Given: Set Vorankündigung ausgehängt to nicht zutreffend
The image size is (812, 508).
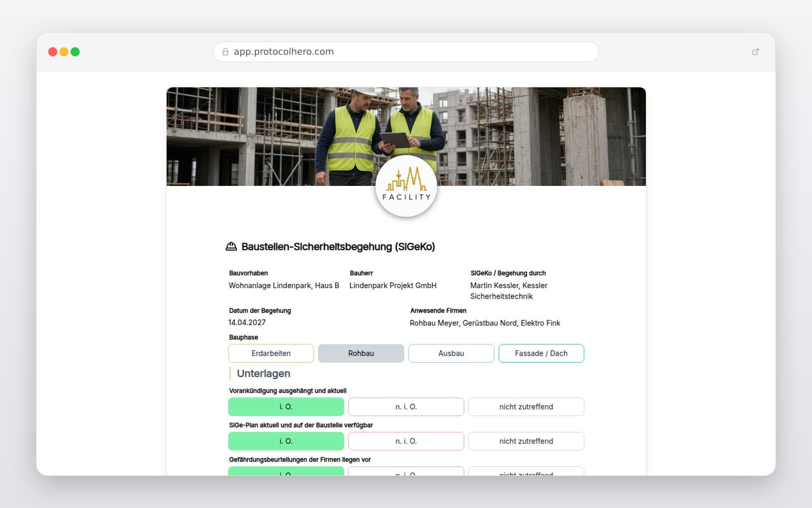Looking at the screenshot, I should point(526,407).
